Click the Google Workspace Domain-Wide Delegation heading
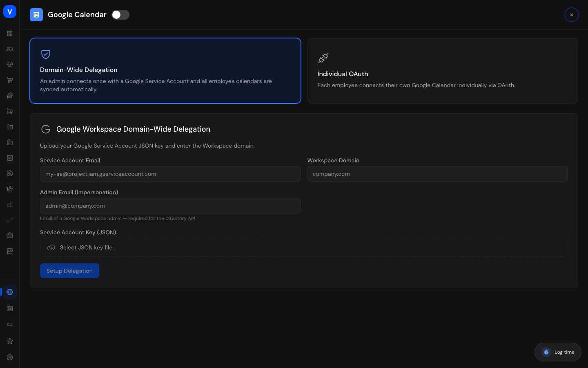The width and height of the screenshot is (588, 368). (x=133, y=129)
